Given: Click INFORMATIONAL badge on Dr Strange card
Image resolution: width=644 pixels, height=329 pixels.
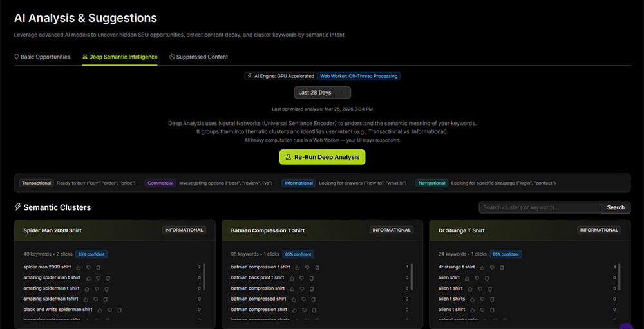Looking at the screenshot, I should 599,230.
